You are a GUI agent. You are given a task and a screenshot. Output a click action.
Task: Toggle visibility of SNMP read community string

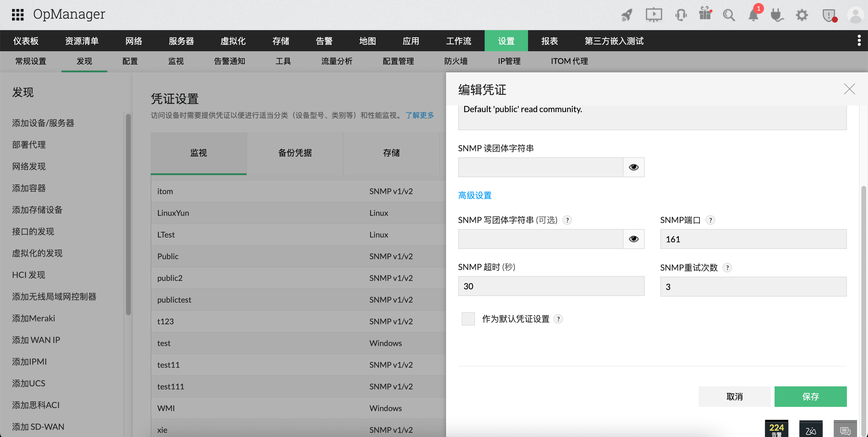click(x=634, y=167)
